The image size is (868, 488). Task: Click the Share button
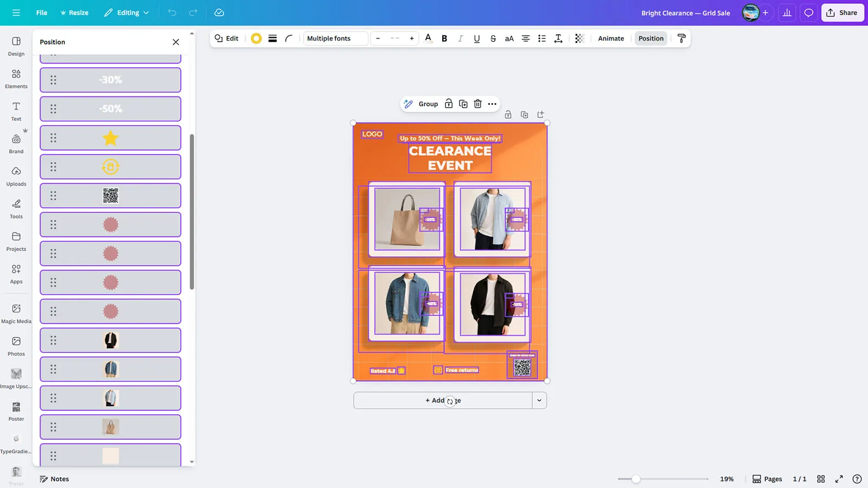[x=842, y=12]
